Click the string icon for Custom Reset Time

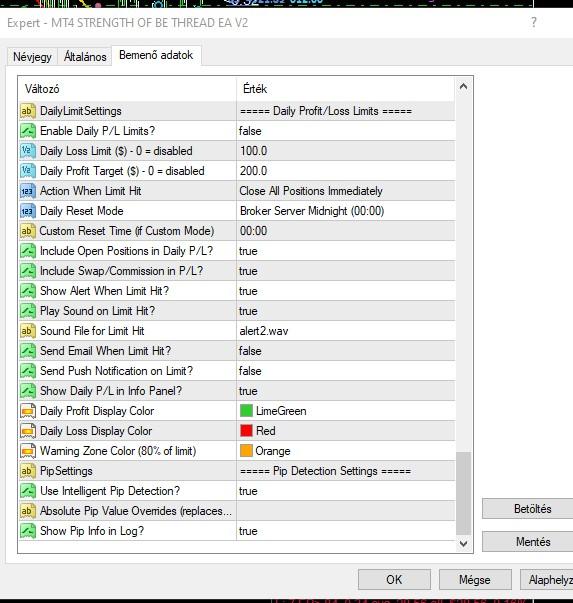pos(28,231)
